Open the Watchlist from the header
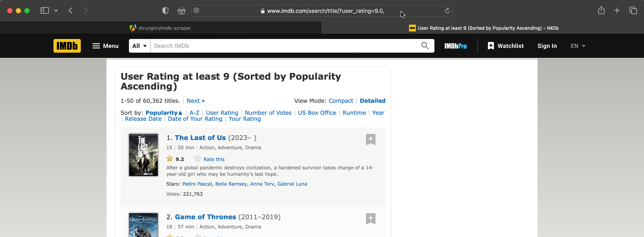Image resolution: width=644 pixels, height=237 pixels. [506, 46]
